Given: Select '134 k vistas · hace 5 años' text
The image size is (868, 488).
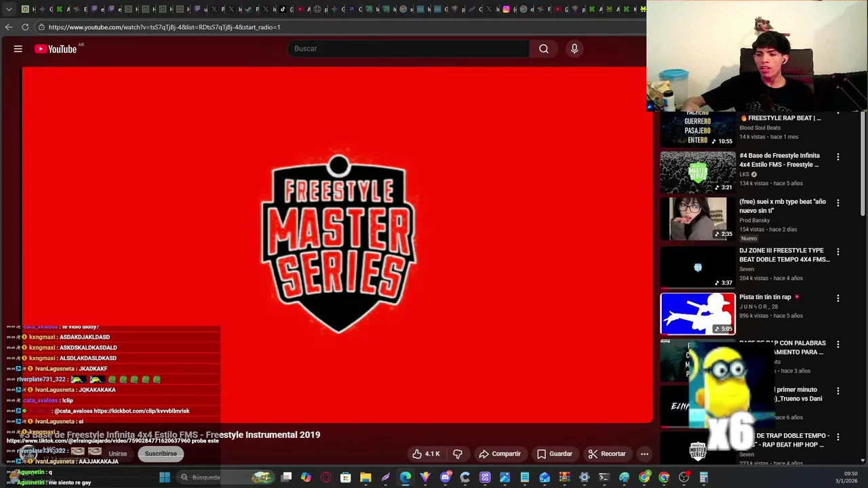Looking at the screenshot, I should pos(771,184).
